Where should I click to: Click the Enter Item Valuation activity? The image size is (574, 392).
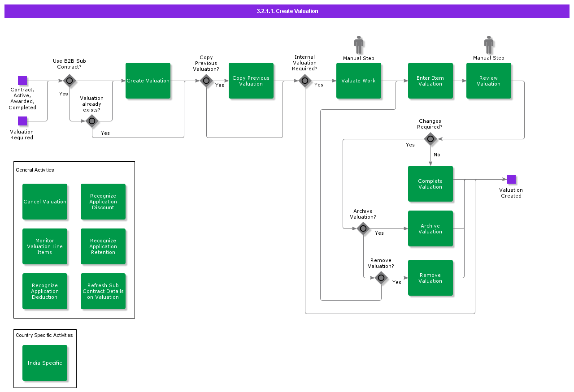coord(430,81)
